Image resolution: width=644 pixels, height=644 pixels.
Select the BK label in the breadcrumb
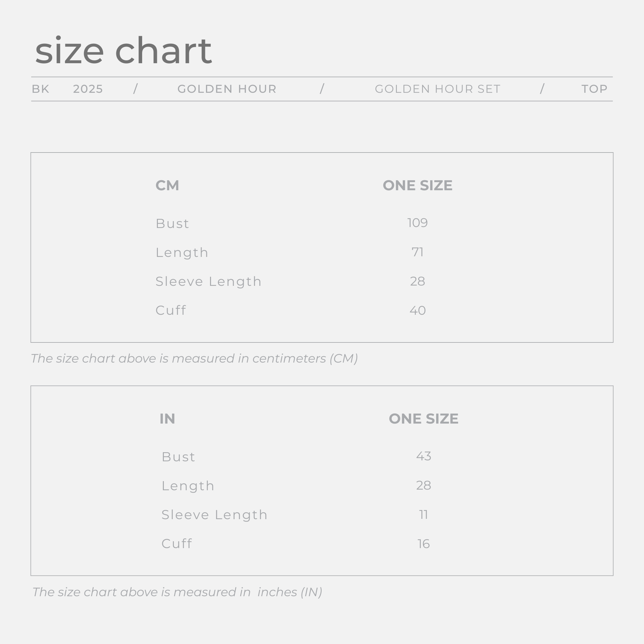(x=41, y=89)
